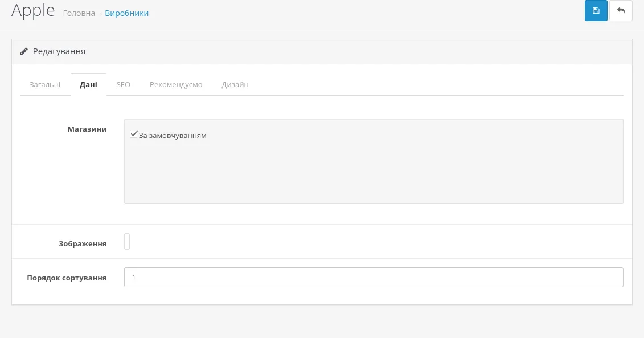Select the 'Дані' tab
This screenshot has height=338, width=644.
coord(88,85)
